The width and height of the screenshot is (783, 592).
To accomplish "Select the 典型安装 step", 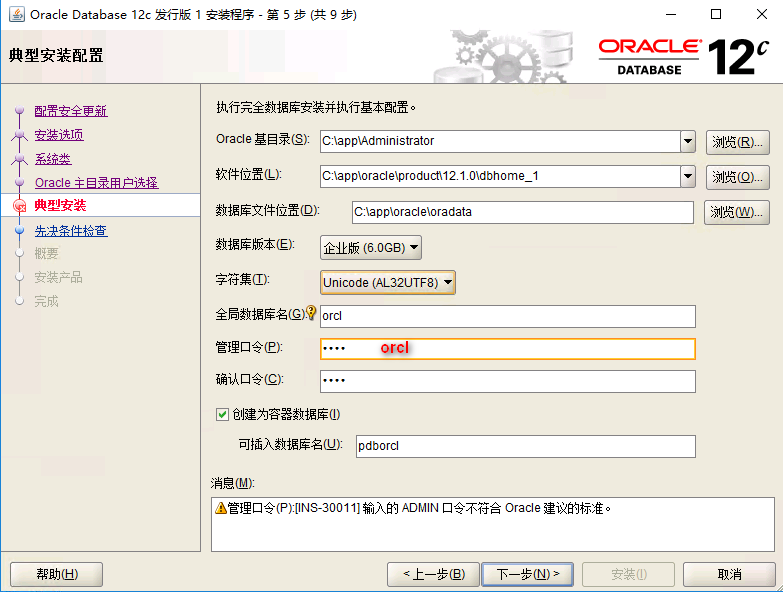I will tap(60, 205).
